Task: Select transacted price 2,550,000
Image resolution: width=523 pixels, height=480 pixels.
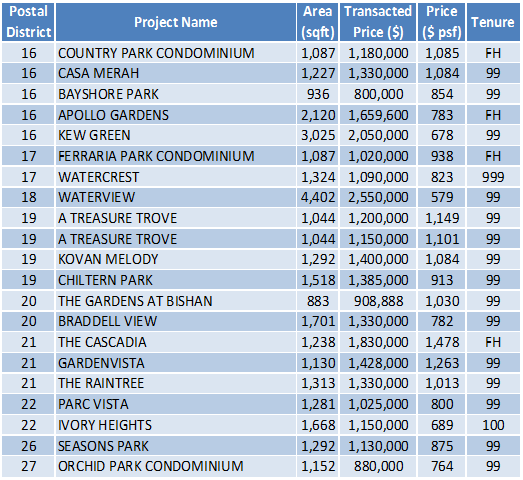Action: click(378, 197)
